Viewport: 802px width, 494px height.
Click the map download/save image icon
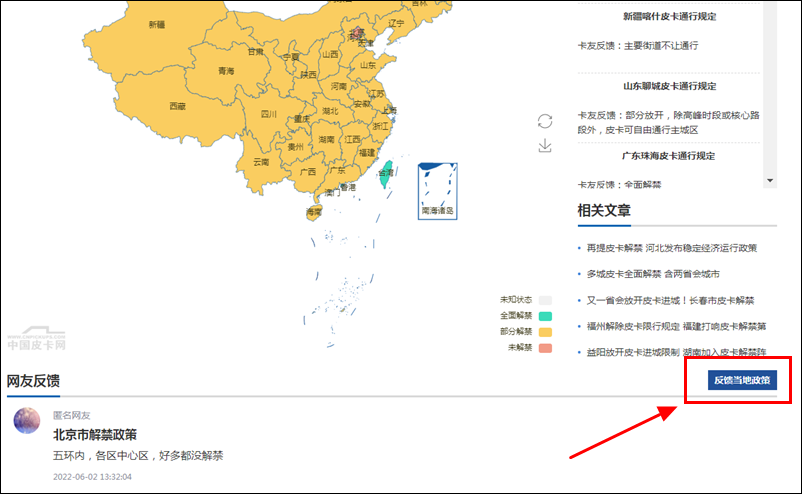point(545,146)
